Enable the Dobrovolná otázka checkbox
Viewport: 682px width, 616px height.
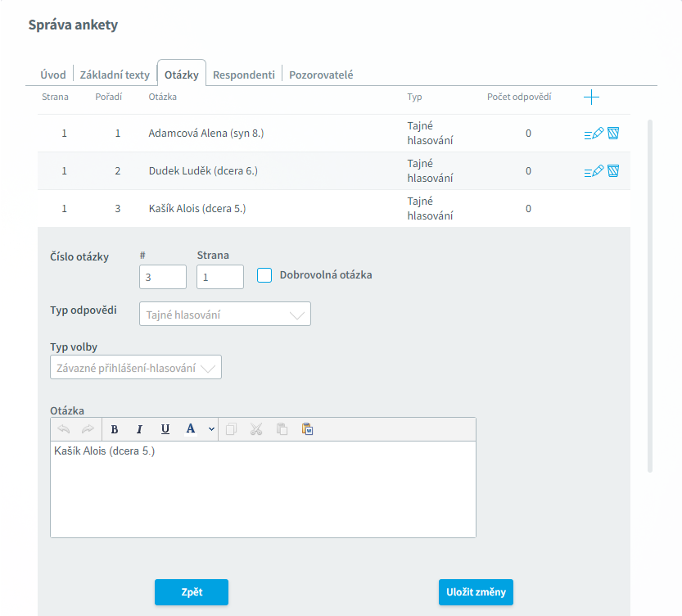[x=264, y=275]
